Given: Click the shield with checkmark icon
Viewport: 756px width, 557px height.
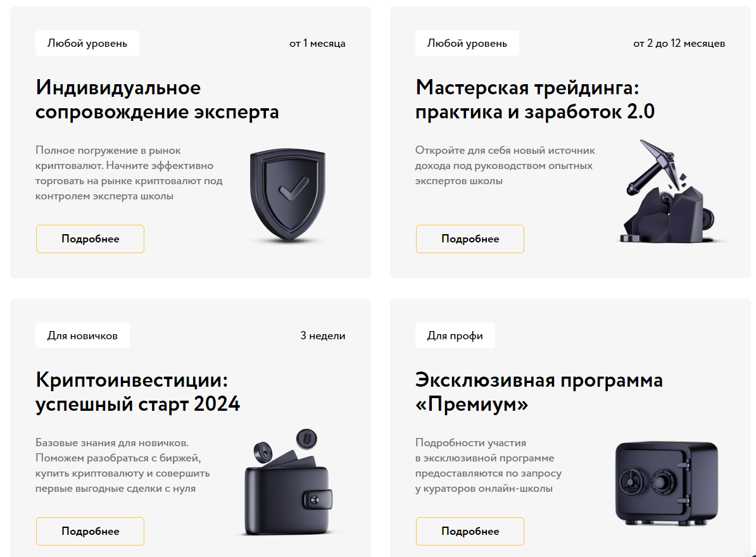Looking at the screenshot, I should click(288, 194).
